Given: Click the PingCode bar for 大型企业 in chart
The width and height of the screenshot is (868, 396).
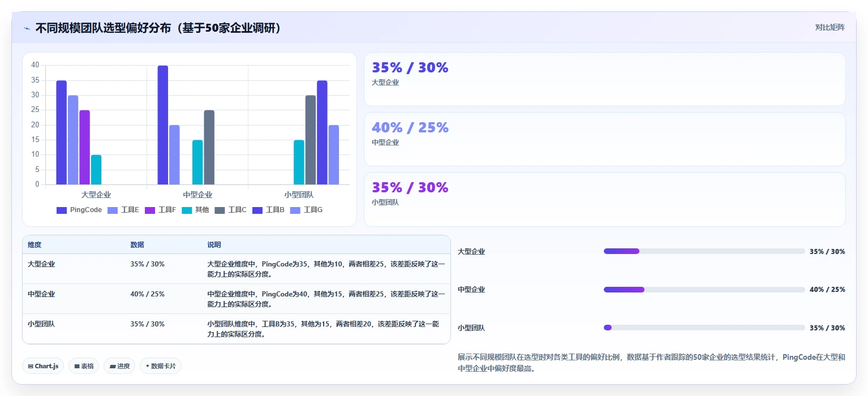Looking at the screenshot, I should click(x=61, y=132).
